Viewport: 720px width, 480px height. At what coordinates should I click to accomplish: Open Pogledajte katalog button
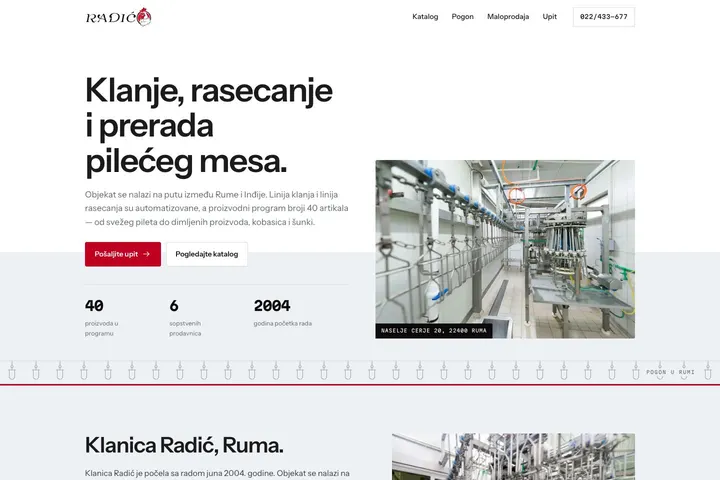207,254
